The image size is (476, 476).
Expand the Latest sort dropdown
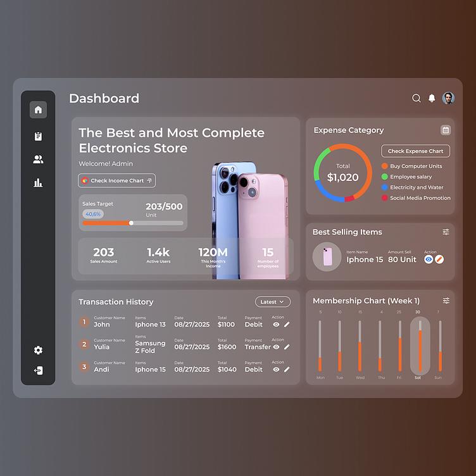273,302
